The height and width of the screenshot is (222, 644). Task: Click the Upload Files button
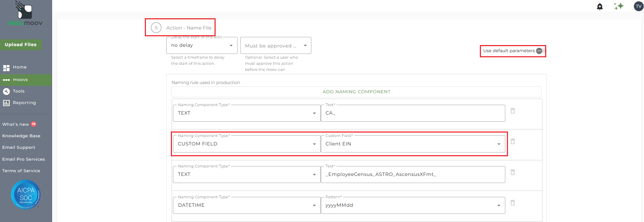click(x=21, y=44)
